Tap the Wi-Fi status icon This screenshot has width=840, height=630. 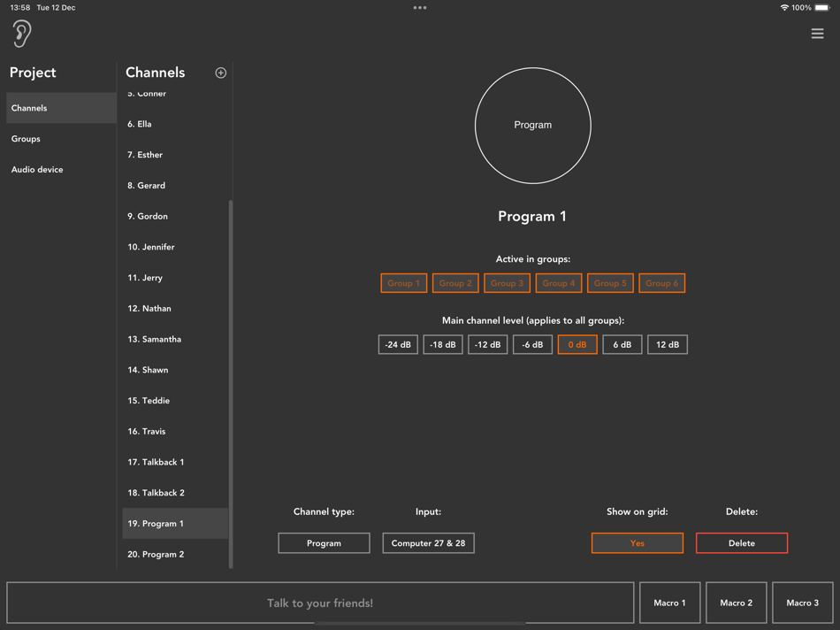point(784,7)
